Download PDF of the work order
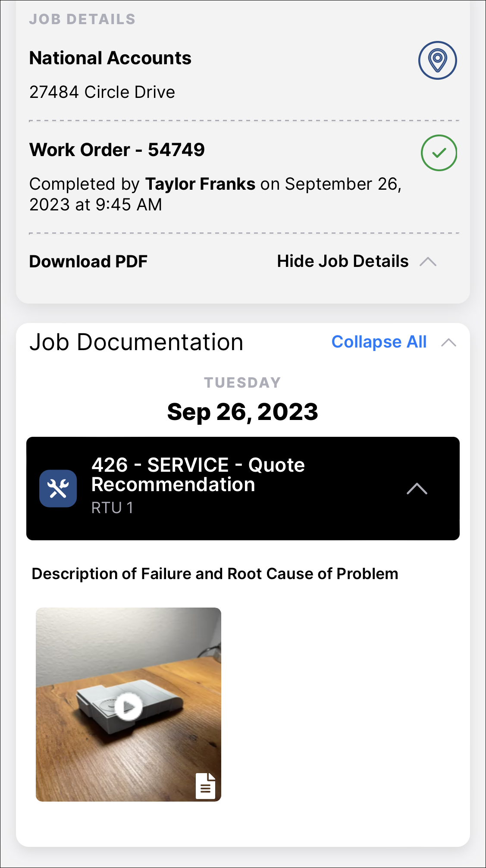The image size is (486, 868). (88, 262)
